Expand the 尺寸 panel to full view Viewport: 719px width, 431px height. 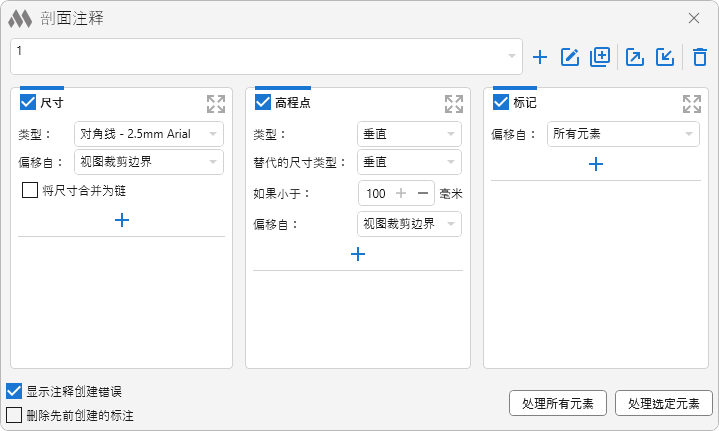point(216,104)
